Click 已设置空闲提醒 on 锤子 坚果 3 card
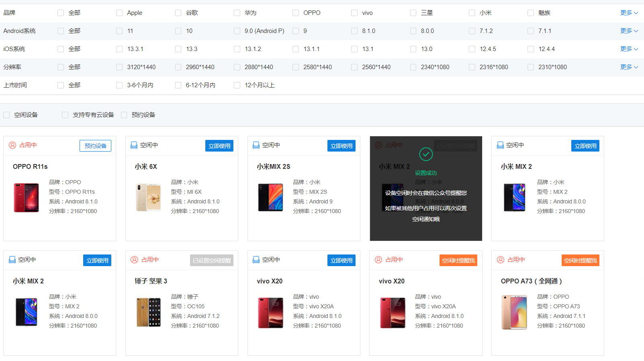Screen dimensions: 644x361 click(212, 260)
